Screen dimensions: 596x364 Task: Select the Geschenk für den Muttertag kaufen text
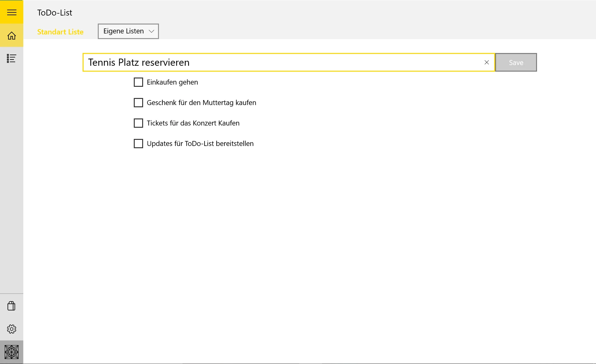click(x=201, y=103)
